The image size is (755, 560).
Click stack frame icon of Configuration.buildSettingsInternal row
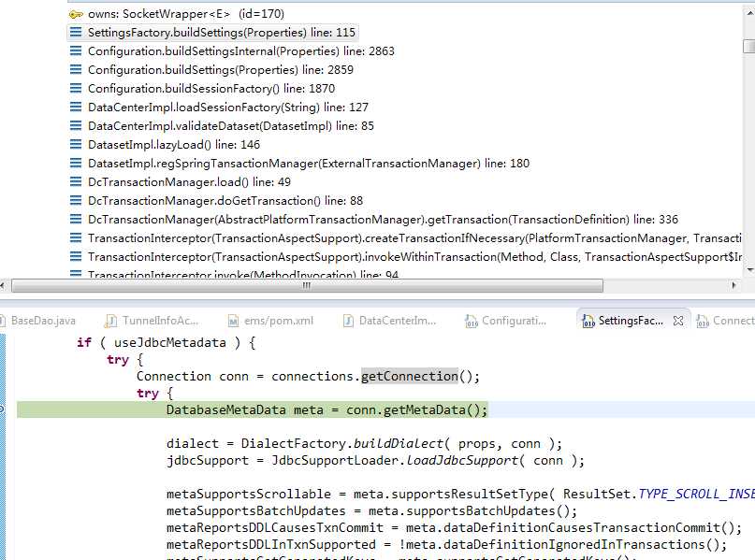76,51
